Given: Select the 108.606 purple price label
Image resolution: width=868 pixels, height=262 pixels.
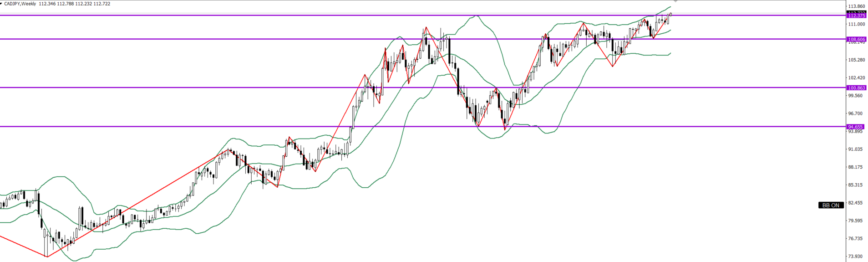Looking at the screenshot, I should (x=856, y=40).
